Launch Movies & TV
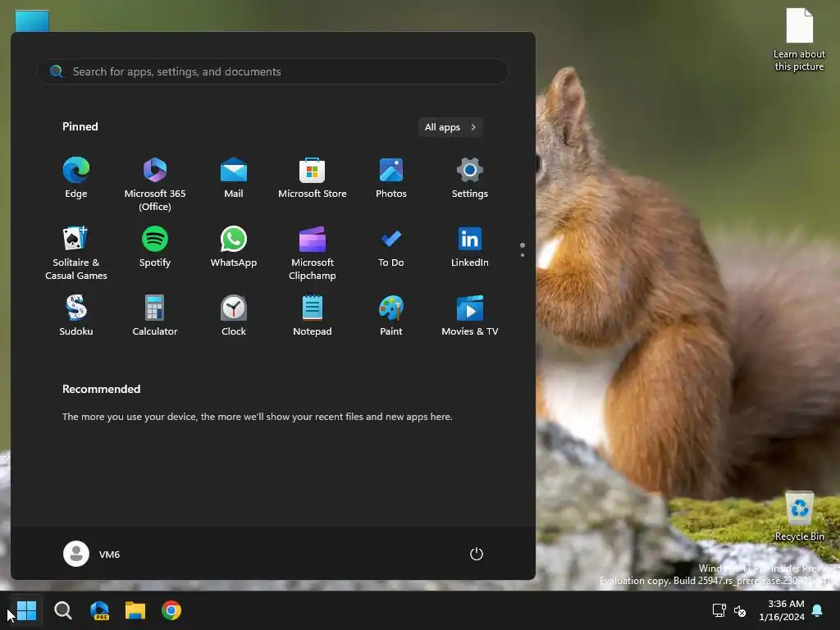The width and height of the screenshot is (840, 630). [x=470, y=316]
